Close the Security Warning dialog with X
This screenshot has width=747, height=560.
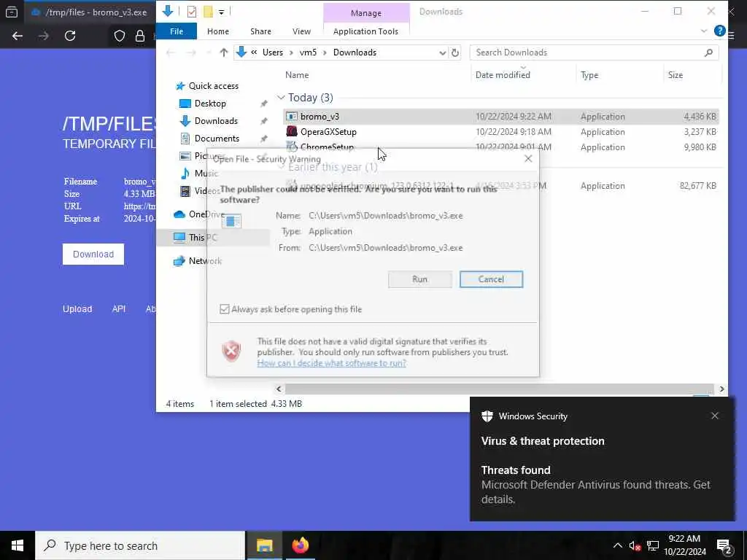(x=528, y=158)
